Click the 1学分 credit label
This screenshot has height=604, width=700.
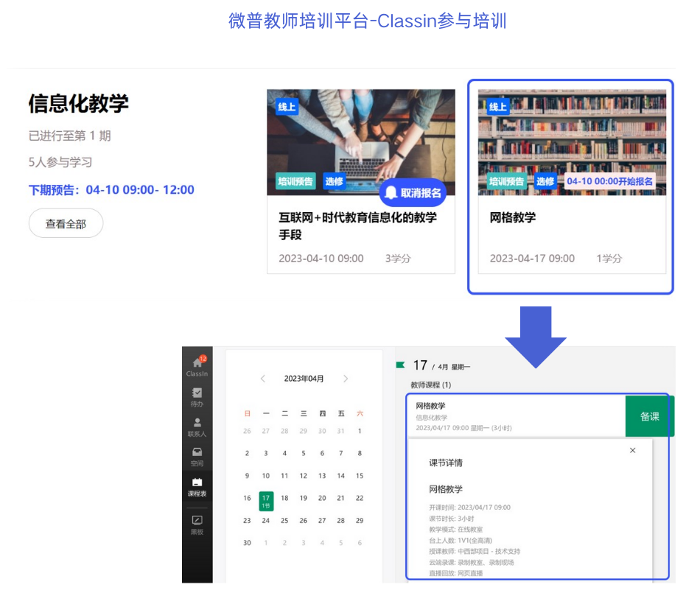tap(609, 259)
